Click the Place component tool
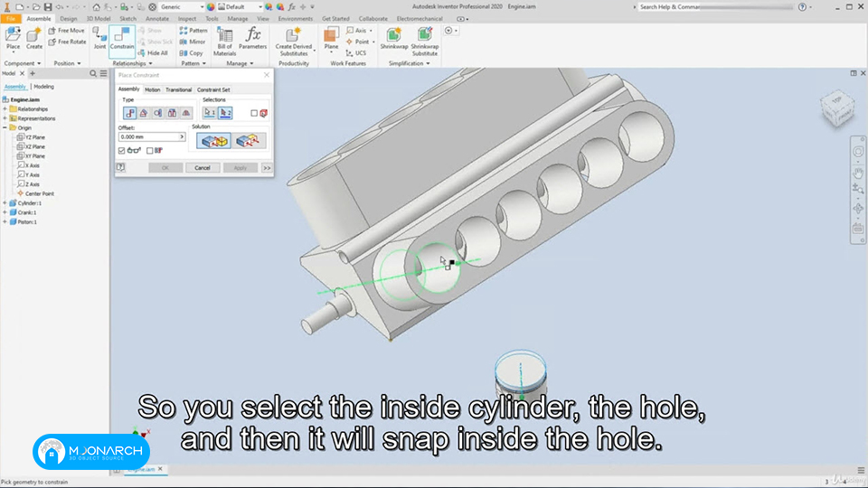The image size is (868, 488). [13, 39]
